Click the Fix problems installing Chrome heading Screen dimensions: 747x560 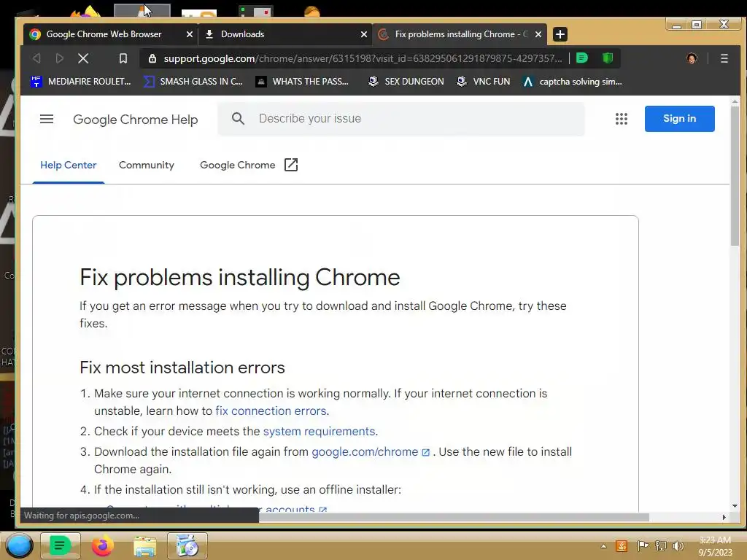239,277
